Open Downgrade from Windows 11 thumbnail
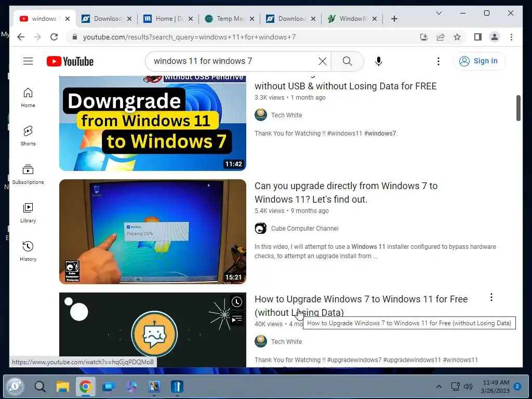Screen dimensions: 532x399 tap(153, 123)
